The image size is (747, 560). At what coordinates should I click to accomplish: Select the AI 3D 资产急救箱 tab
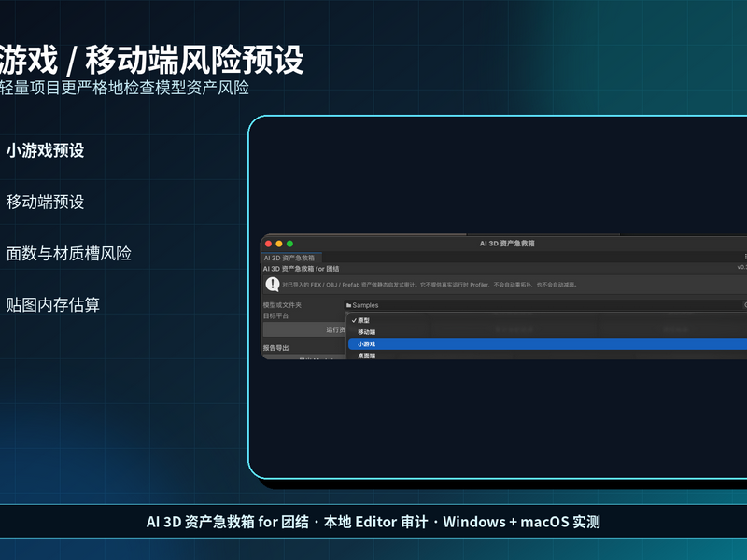point(289,258)
